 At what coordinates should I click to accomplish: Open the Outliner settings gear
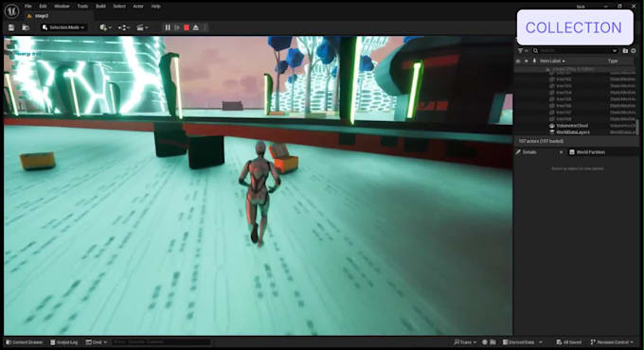coord(634,51)
